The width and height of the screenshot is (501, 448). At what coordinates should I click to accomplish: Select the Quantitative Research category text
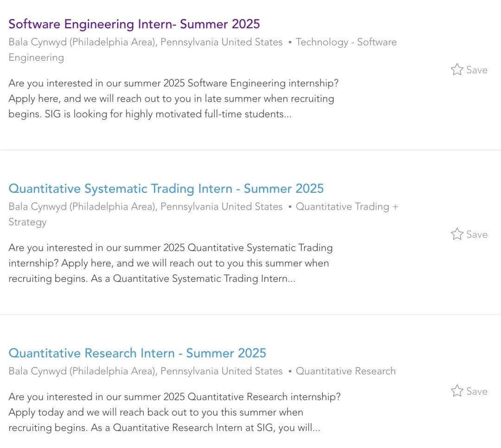pos(346,371)
